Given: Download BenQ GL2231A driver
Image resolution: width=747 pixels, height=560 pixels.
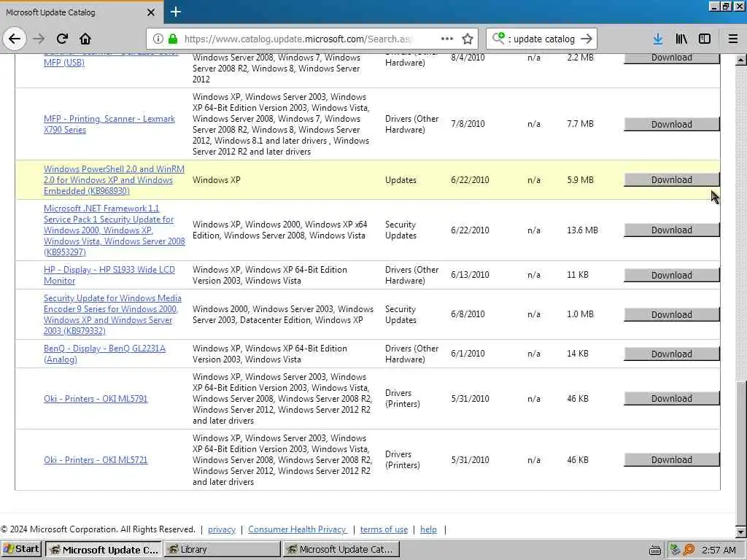Looking at the screenshot, I should coord(672,354).
